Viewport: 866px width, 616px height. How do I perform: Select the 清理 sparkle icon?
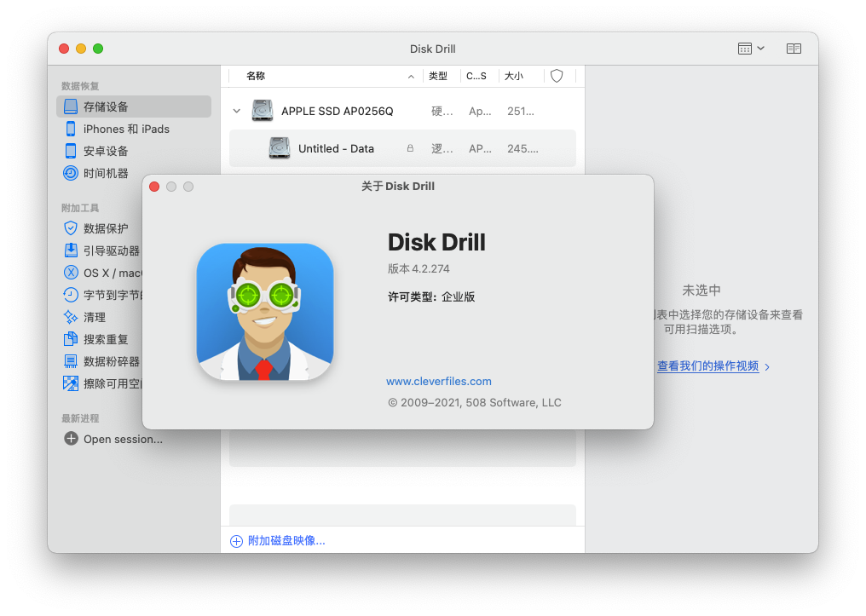pos(71,317)
